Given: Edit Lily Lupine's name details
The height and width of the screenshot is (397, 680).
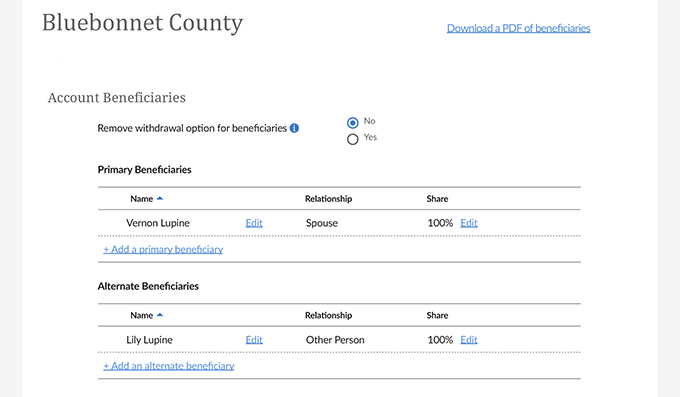Looking at the screenshot, I should click(254, 340).
